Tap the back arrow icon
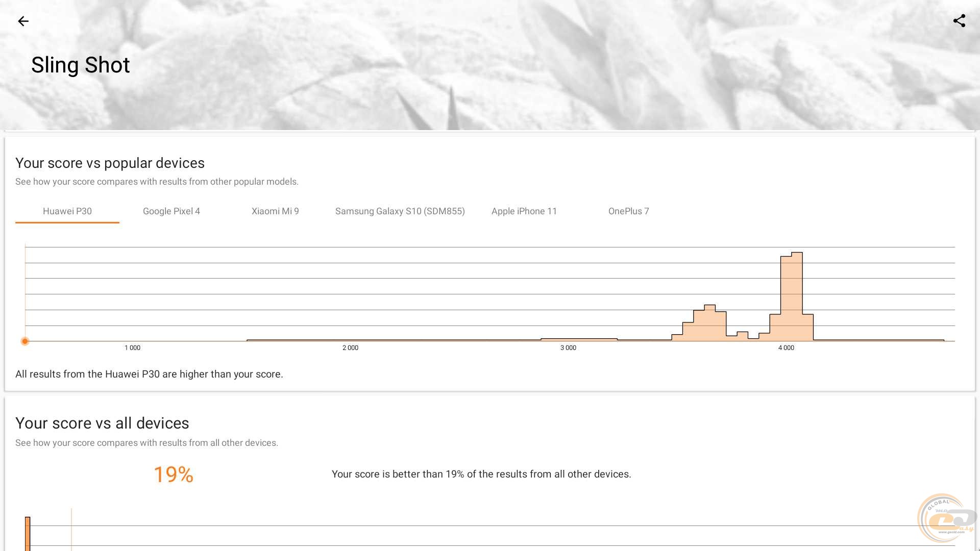The height and width of the screenshot is (551, 980). (23, 21)
